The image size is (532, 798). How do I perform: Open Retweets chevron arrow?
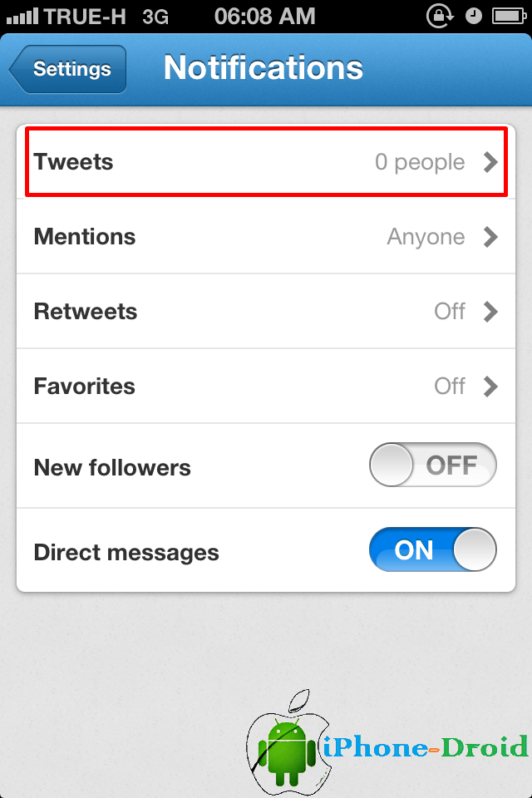click(x=490, y=312)
